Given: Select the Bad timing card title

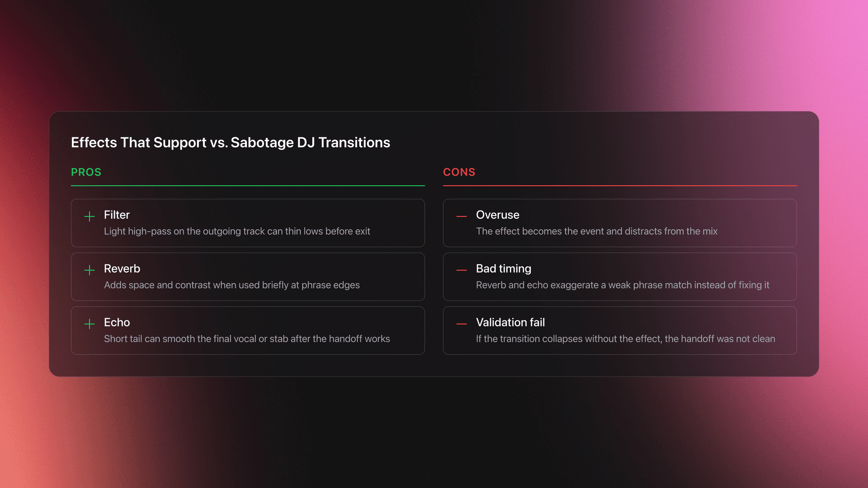Looking at the screenshot, I should tap(503, 268).
